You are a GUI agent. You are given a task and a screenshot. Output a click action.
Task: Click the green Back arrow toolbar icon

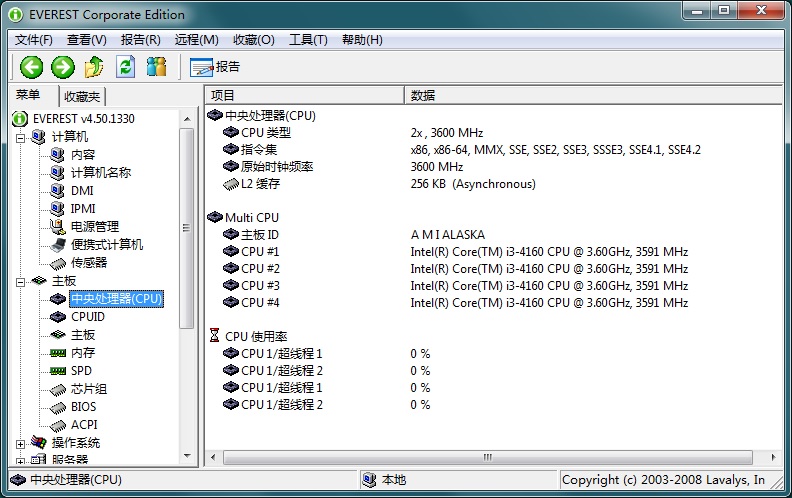click(31, 67)
